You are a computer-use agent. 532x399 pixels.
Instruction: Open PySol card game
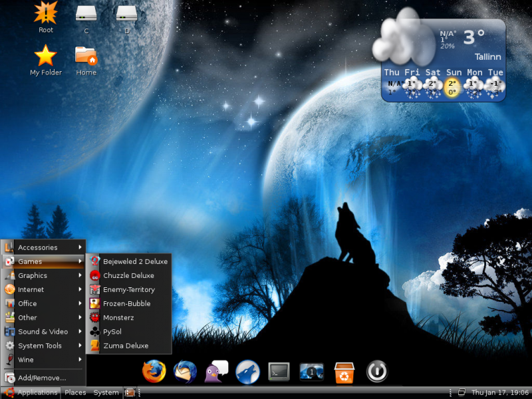pyautogui.click(x=129, y=331)
